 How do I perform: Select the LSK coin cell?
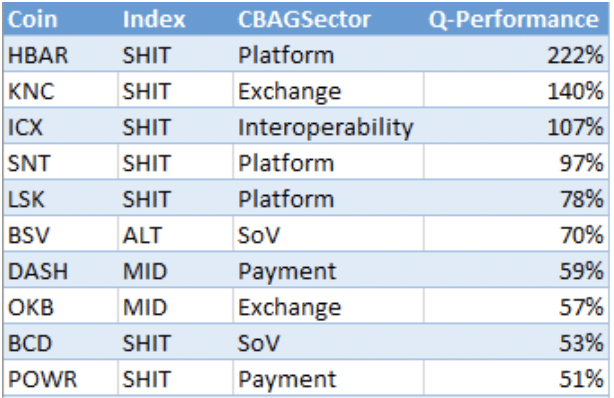pos(60,198)
